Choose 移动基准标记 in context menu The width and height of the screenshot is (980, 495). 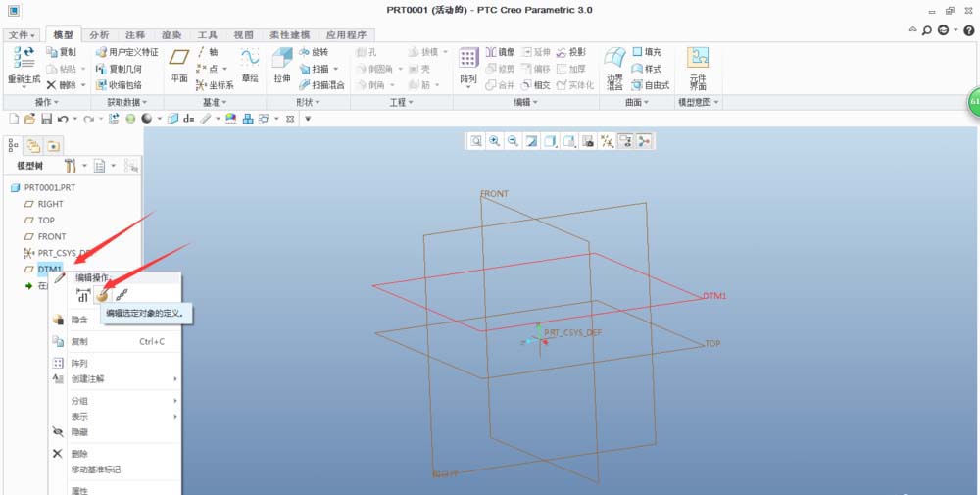[115, 470]
